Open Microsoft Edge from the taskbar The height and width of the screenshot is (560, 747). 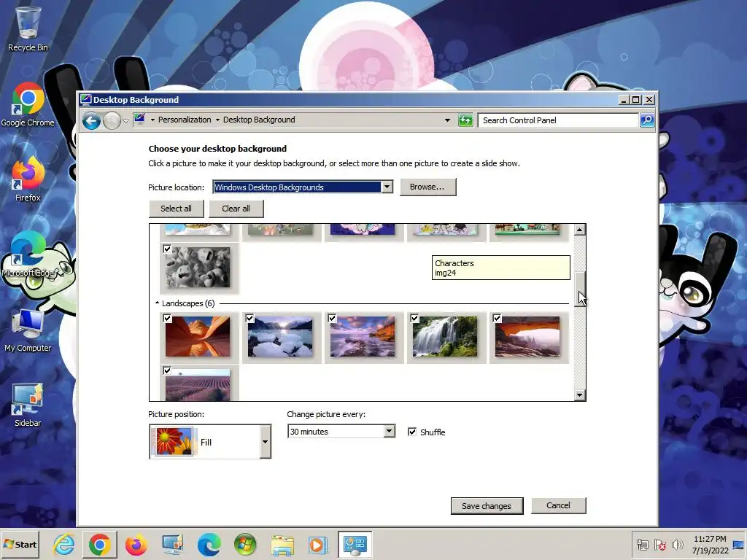[209, 544]
